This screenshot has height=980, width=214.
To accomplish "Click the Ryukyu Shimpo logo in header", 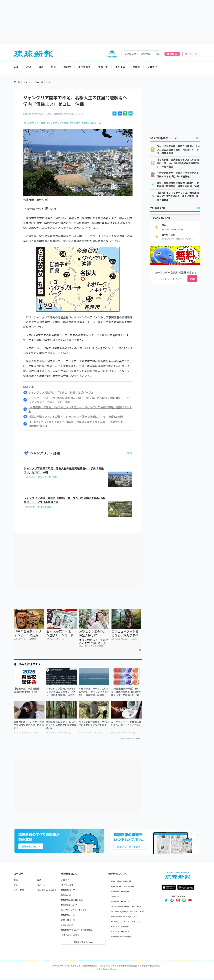I will tap(33, 54).
